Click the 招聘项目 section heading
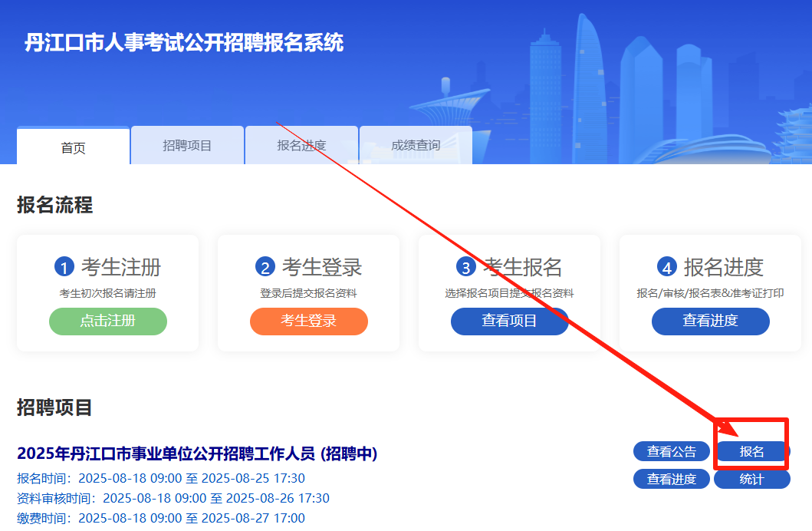 point(55,407)
